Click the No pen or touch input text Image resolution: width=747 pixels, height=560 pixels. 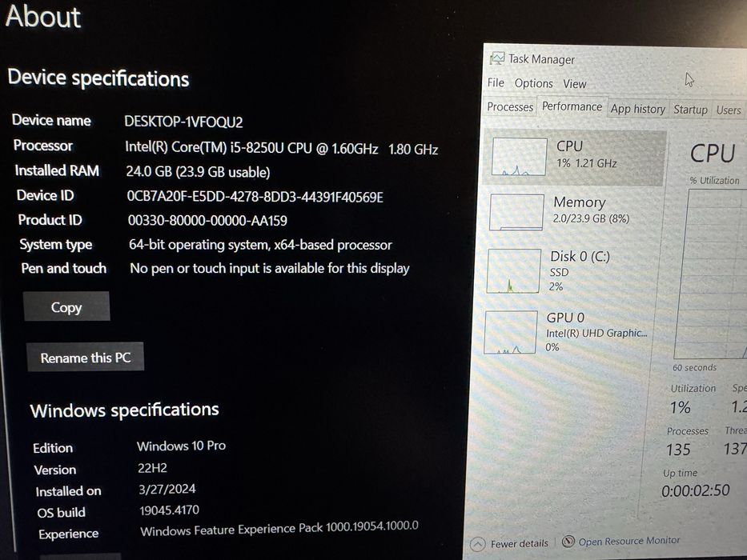[x=270, y=269]
